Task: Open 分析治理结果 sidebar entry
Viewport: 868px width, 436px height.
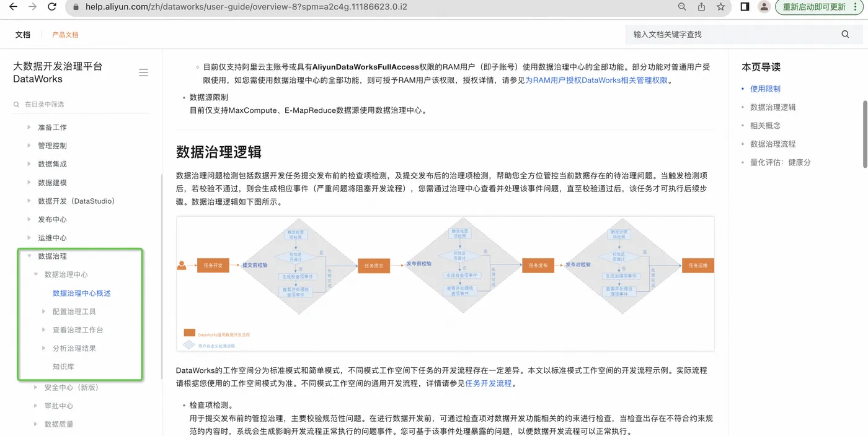Action: 74,348
